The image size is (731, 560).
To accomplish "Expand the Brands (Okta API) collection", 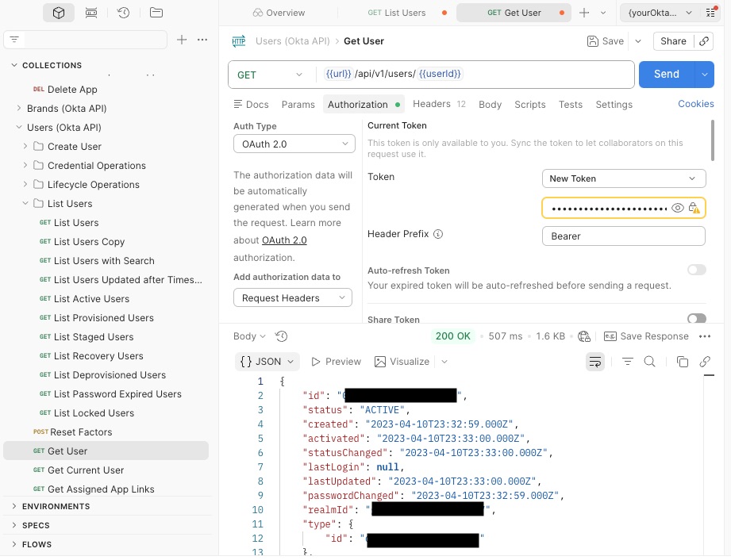I will coord(19,108).
